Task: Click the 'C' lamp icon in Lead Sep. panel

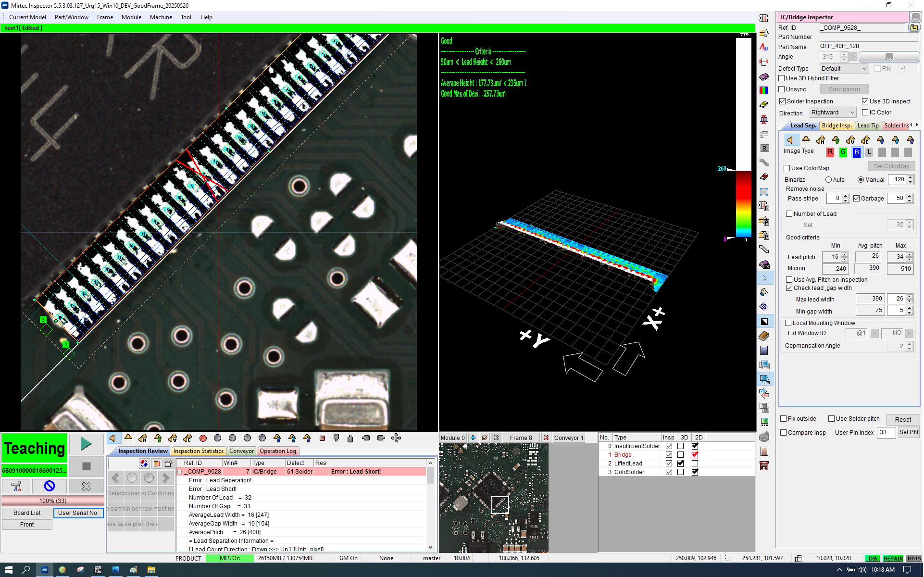Action: click(x=865, y=140)
